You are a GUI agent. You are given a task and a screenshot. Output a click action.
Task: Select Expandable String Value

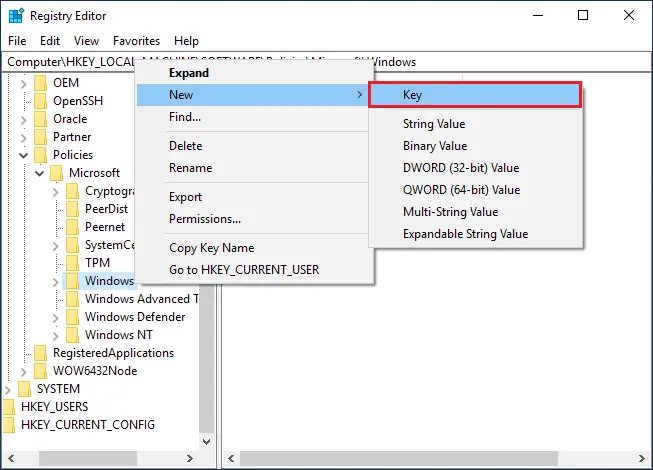tap(475, 234)
